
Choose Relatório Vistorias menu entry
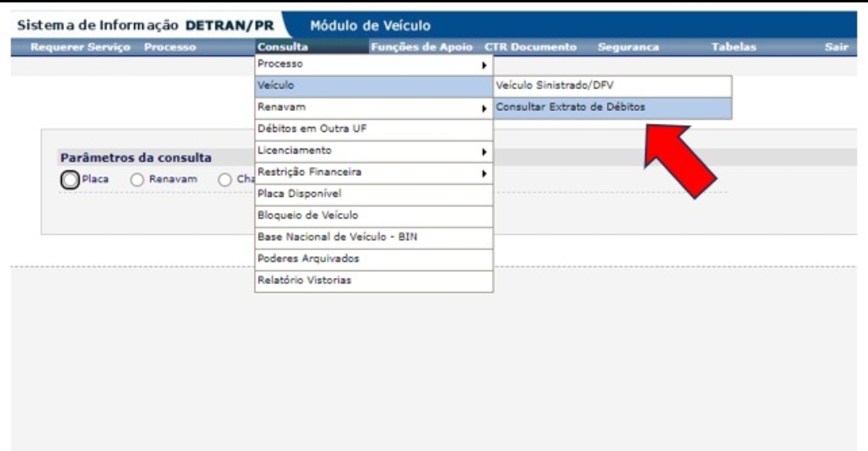374,281
